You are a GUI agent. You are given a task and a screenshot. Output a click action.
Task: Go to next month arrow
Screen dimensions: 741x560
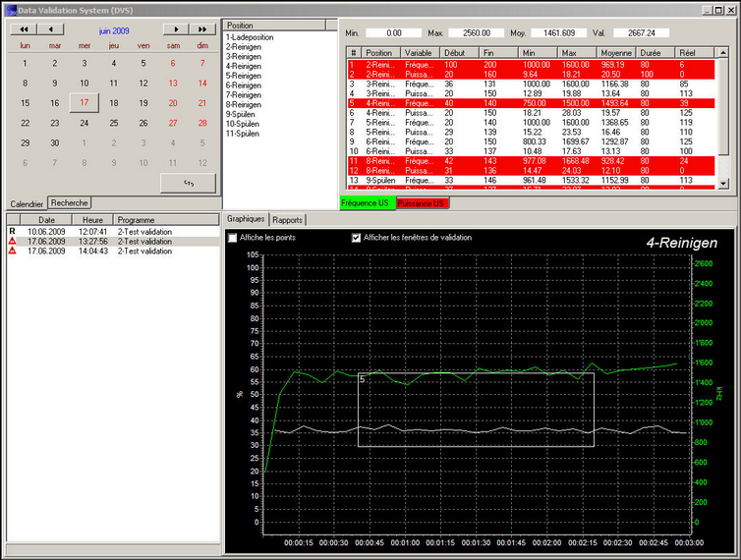tap(176, 29)
